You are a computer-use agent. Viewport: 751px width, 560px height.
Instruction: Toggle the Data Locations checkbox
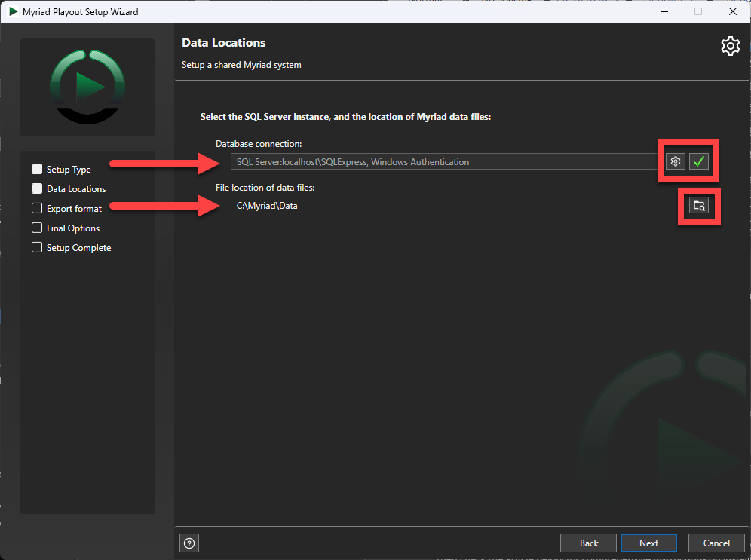(37, 188)
